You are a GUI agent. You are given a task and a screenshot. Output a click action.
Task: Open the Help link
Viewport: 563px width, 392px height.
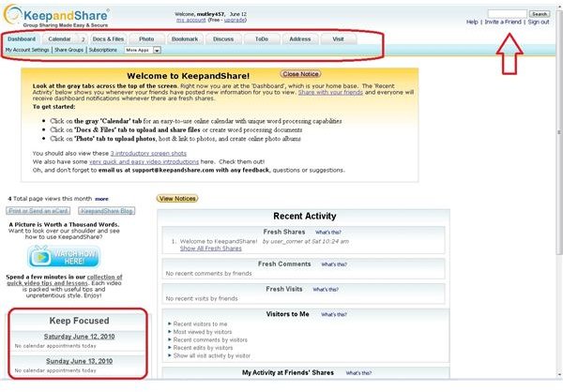coord(472,22)
